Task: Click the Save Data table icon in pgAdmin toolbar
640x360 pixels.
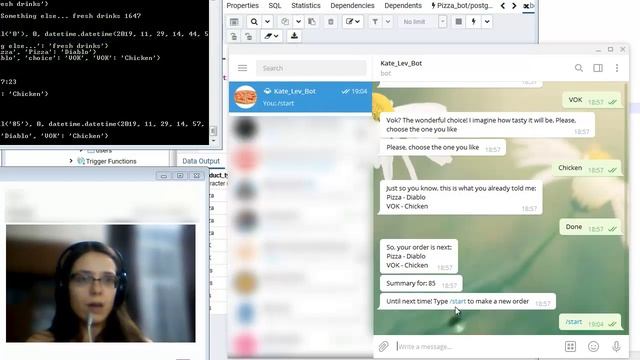Action: tap(234, 22)
